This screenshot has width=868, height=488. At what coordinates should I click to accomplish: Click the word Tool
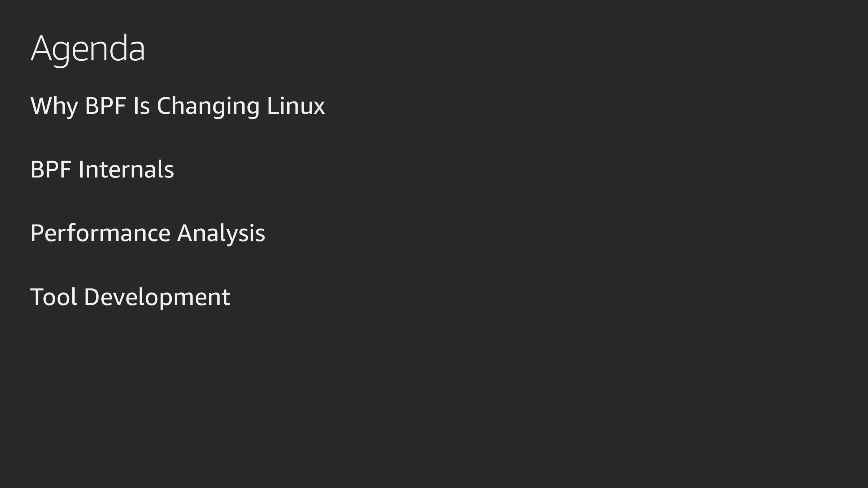coord(54,297)
